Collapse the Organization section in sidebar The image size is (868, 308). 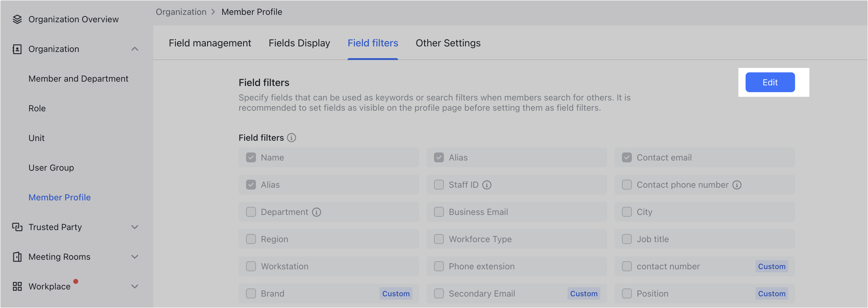point(135,49)
